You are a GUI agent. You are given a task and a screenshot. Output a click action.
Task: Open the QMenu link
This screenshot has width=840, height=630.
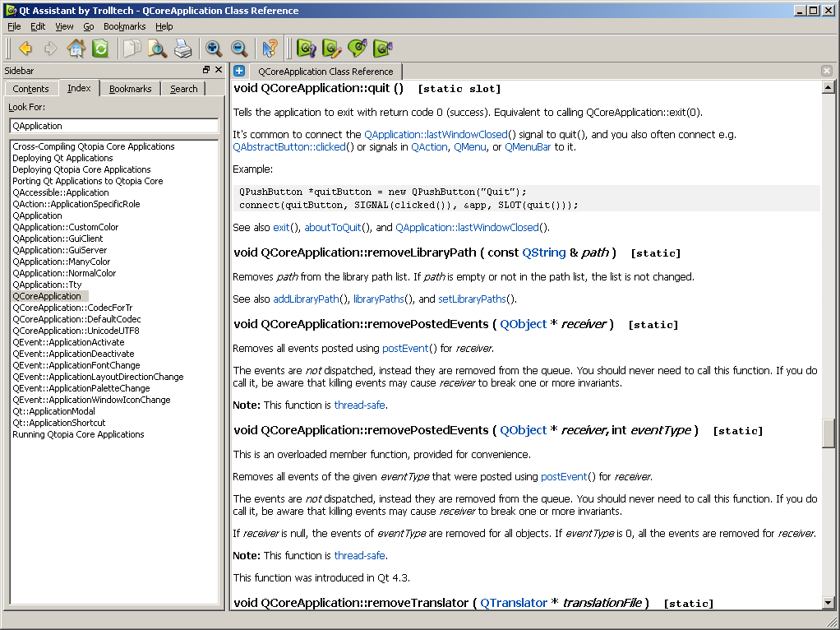click(x=470, y=147)
